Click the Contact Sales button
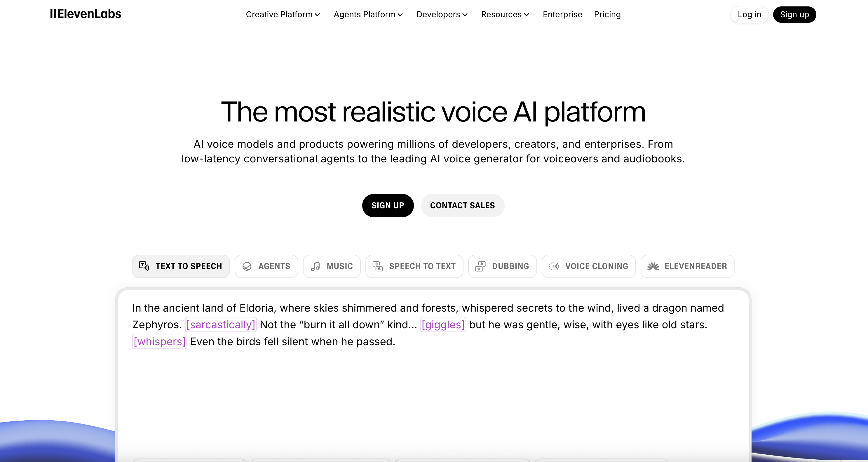The width and height of the screenshot is (868, 462). [462, 205]
